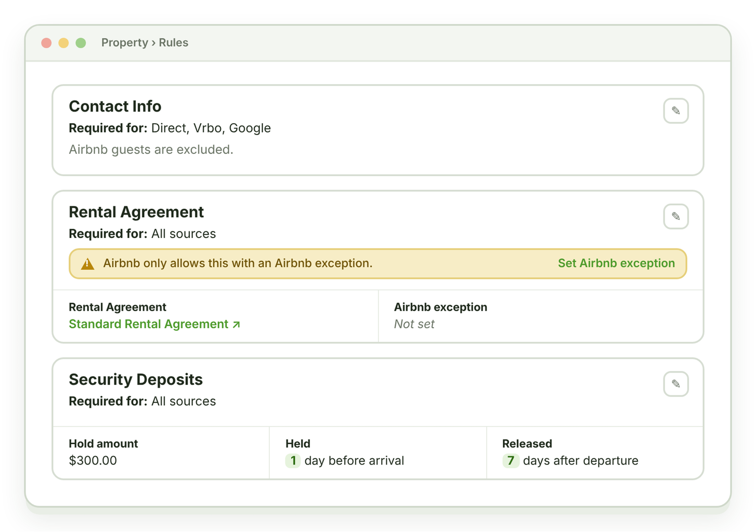Image resolution: width=756 pixels, height=532 pixels.
Task: Click the 'Not set' Airbnb exception value
Action: (414, 324)
